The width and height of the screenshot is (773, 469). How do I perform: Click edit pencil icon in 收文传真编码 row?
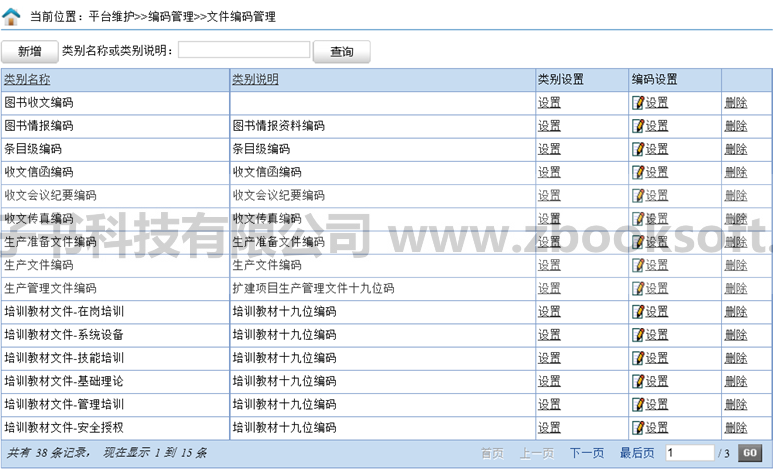[x=638, y=218]
